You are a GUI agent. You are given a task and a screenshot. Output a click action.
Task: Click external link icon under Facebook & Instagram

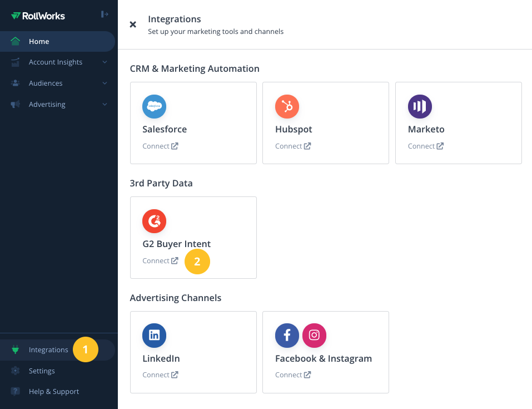[307, 374]
